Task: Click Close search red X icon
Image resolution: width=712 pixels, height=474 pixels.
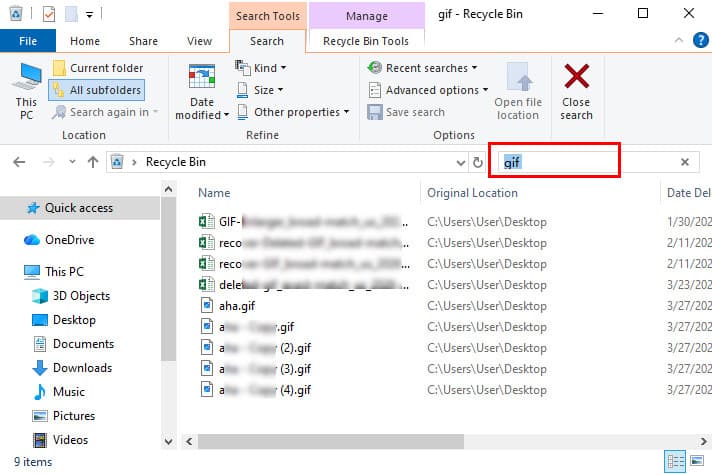Action: [576, 76]
